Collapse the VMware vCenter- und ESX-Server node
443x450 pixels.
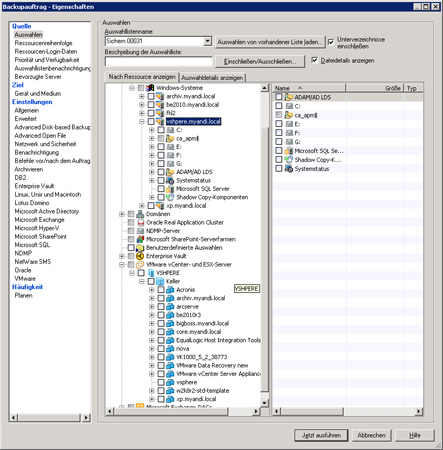[122, 264]
